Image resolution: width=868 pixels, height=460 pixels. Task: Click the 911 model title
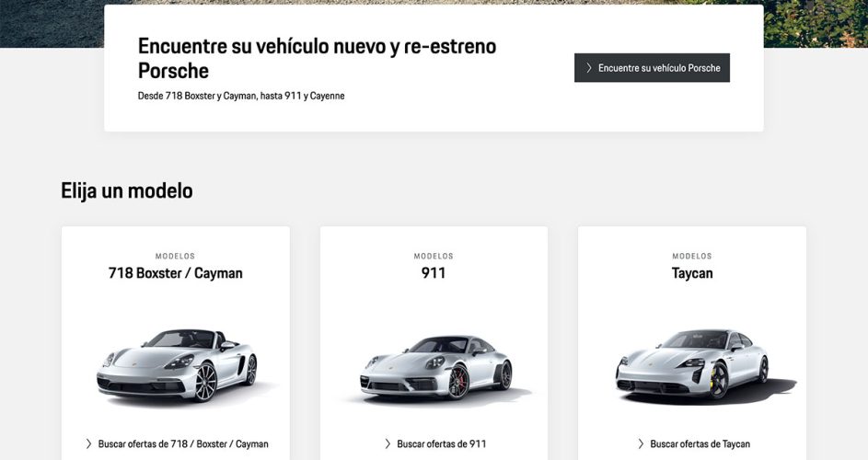[x=434, y=273]
